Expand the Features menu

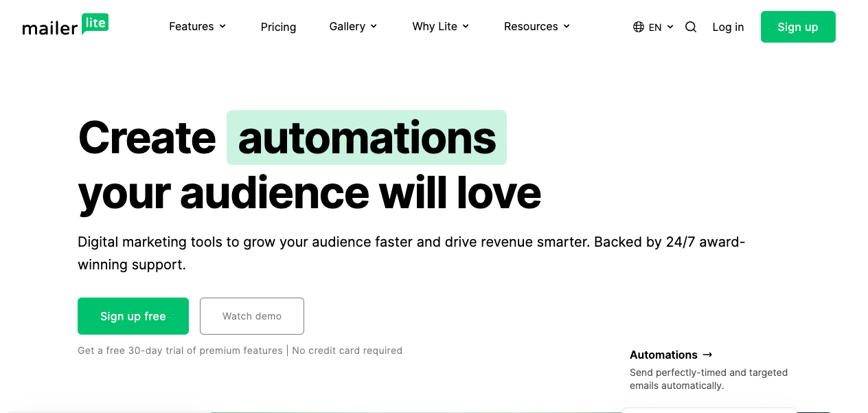pyautogui.click(x=197, y=26)
